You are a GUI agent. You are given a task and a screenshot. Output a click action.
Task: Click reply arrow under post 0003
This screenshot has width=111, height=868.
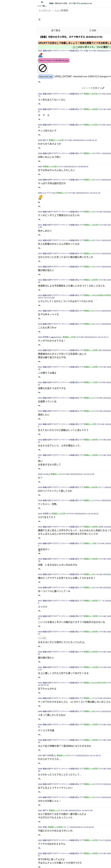39,119
